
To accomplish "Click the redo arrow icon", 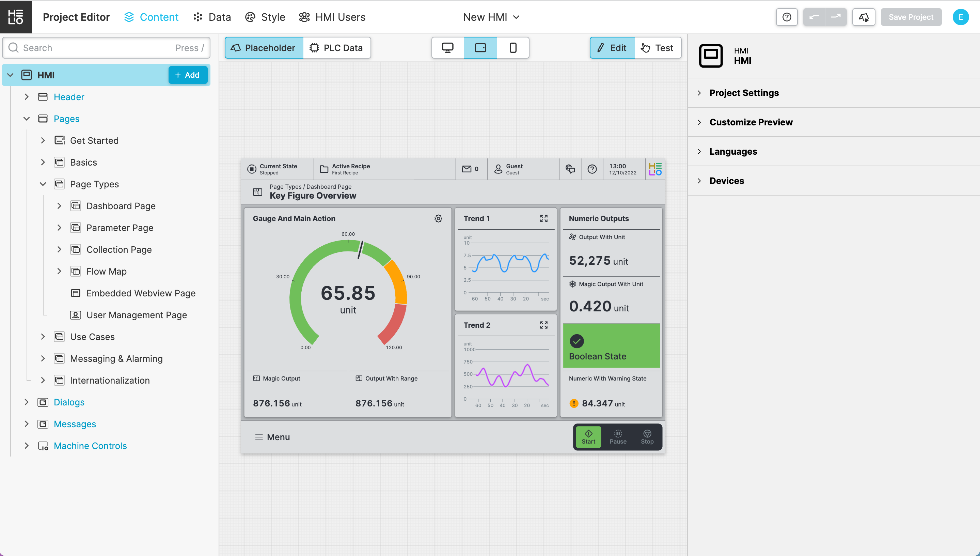I will click(x=836, y=17).
